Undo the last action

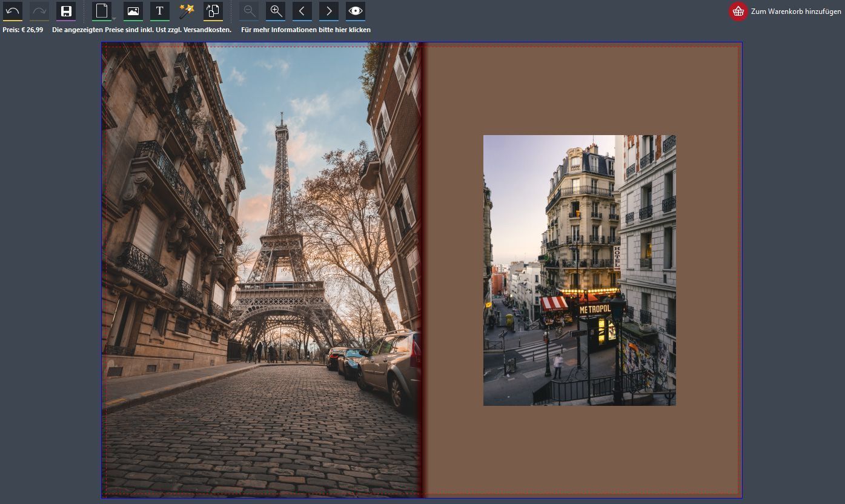tap(13, 11)
